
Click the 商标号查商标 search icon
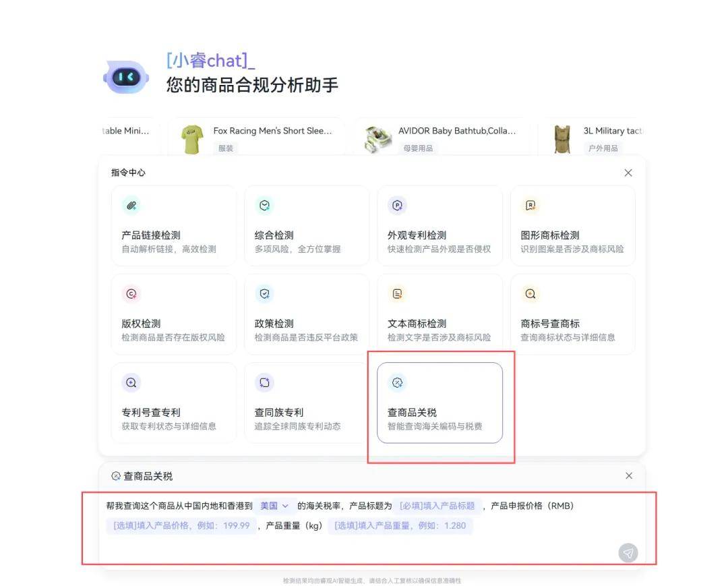[x=530, y=294]
